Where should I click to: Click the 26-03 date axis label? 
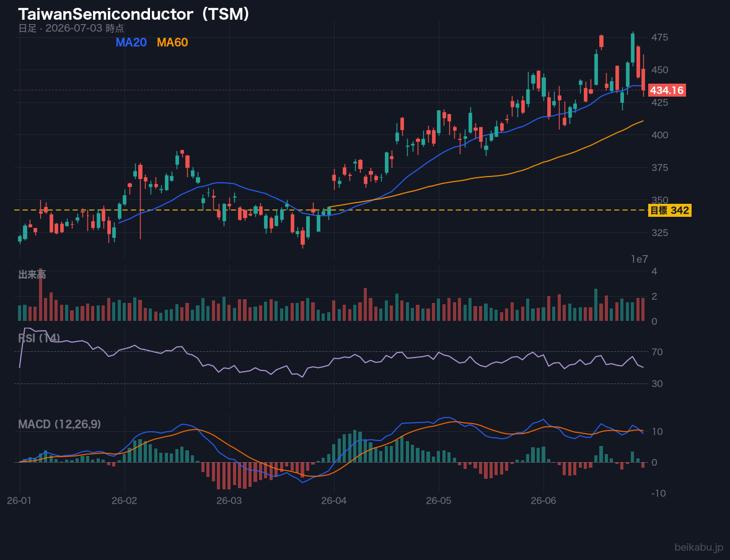pos(229,501)
